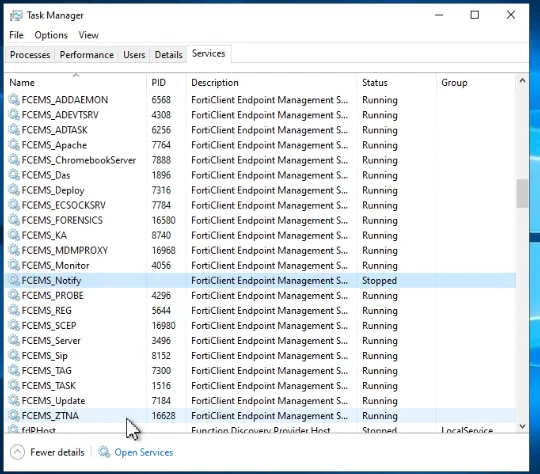
Task: Select the FCEMS_Server service name
Action: tap(51, 341)
